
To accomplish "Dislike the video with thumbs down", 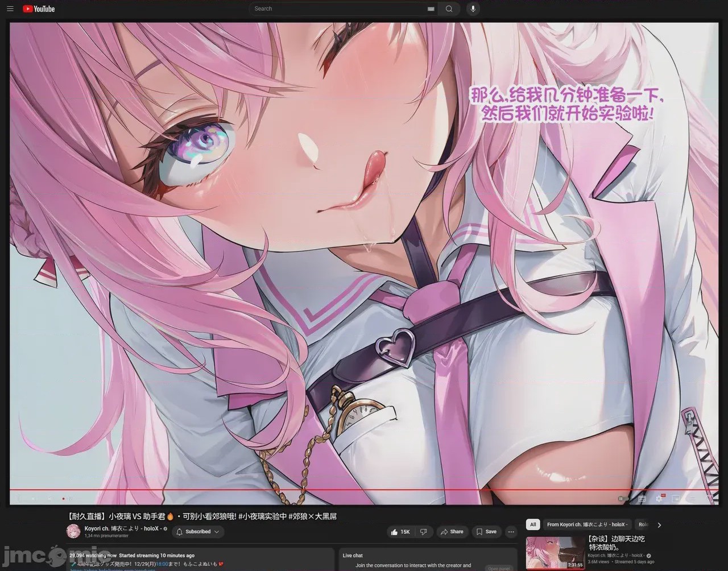I will click(x=423, y=532).
